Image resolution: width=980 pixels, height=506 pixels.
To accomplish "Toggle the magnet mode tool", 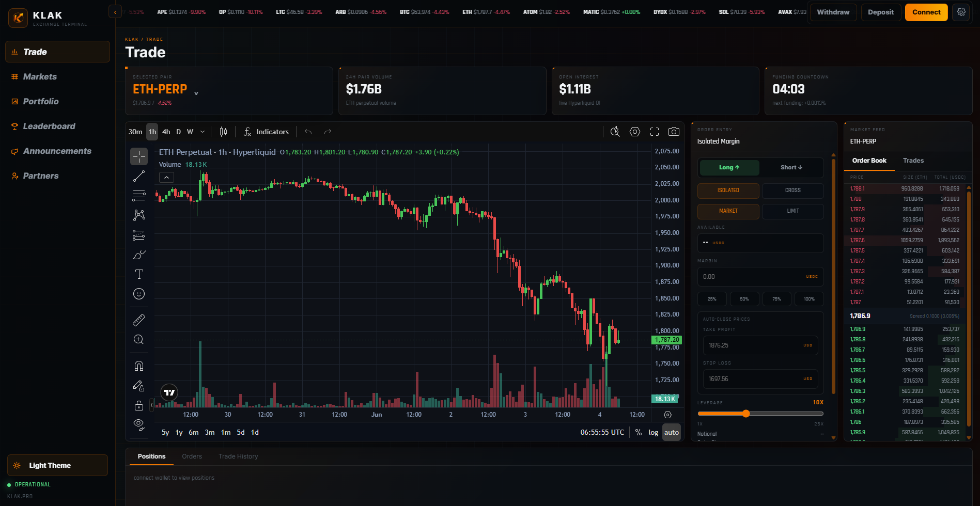I will [x=139, y=366].
